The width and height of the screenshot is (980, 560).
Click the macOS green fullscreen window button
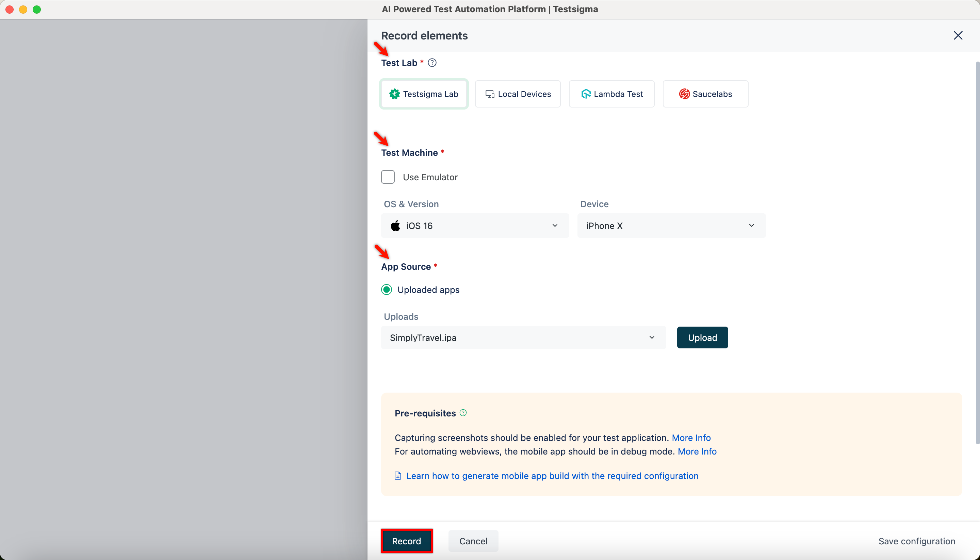pyautogui.click(x=37, y=9)
